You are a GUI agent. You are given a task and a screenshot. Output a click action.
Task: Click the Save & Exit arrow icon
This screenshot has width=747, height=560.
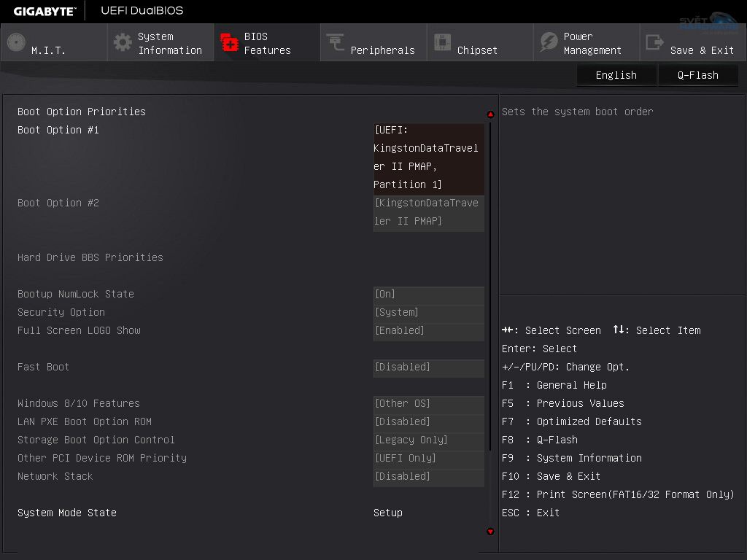655,42
